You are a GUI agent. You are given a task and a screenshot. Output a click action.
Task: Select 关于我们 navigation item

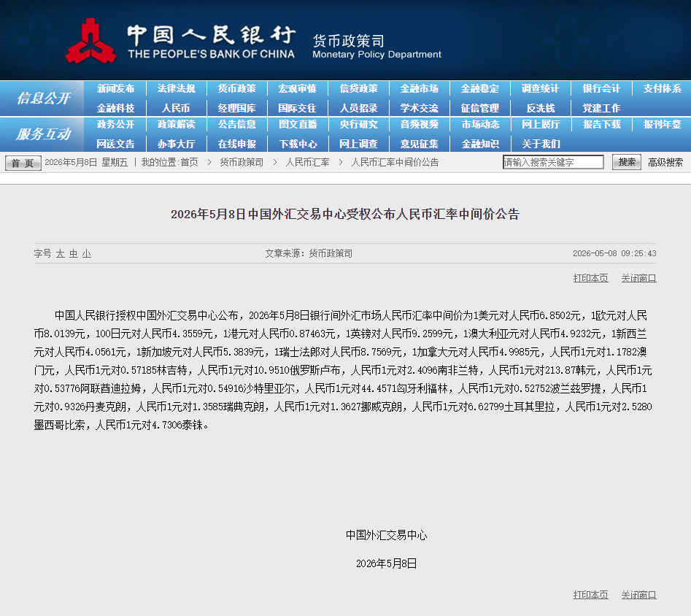[540, 144]
